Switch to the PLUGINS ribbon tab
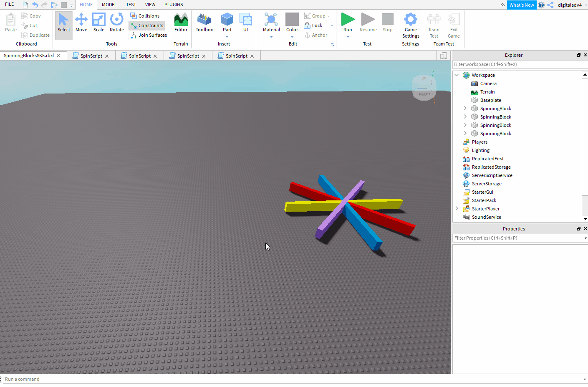The height and width of the screenshot is (387, 588). 174,5
